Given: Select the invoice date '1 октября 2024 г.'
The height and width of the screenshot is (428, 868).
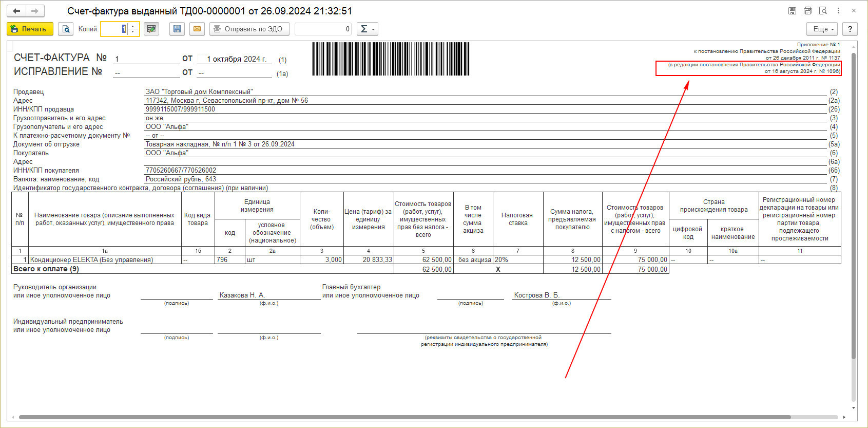Looking at the screenshot, I should (236, 59).
